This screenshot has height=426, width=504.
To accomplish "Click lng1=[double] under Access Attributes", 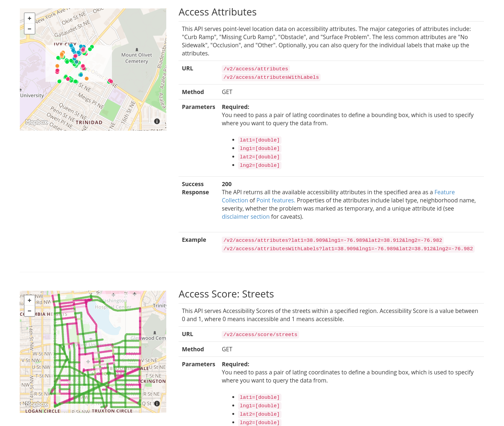I will coord(259,149).
